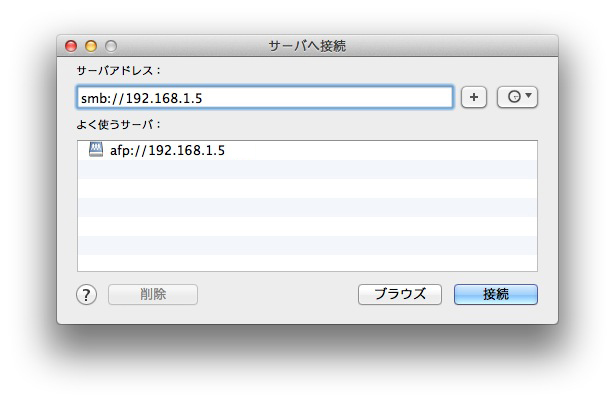Click the 削除 (Remove) button
Image resolution: width=615 pixels, height=403 pixels.
(x=153, y=295)
